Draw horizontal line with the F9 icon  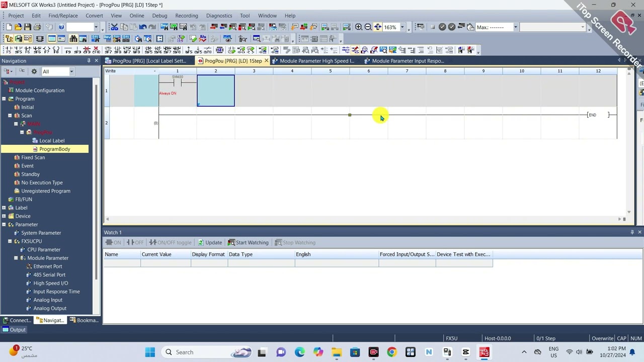pyautogui.click(x=68, y=50)
